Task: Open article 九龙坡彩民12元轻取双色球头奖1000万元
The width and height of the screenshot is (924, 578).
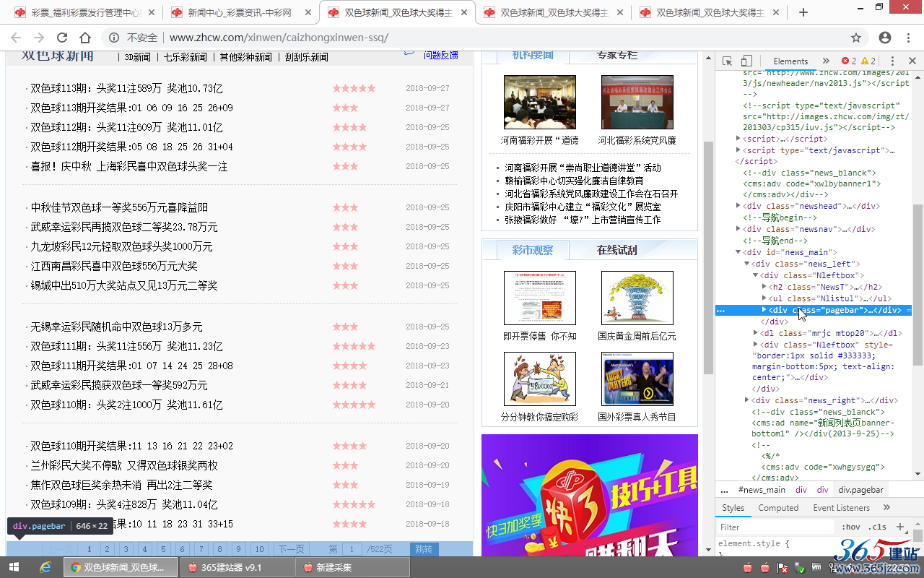Action: (x=122, y=246)
